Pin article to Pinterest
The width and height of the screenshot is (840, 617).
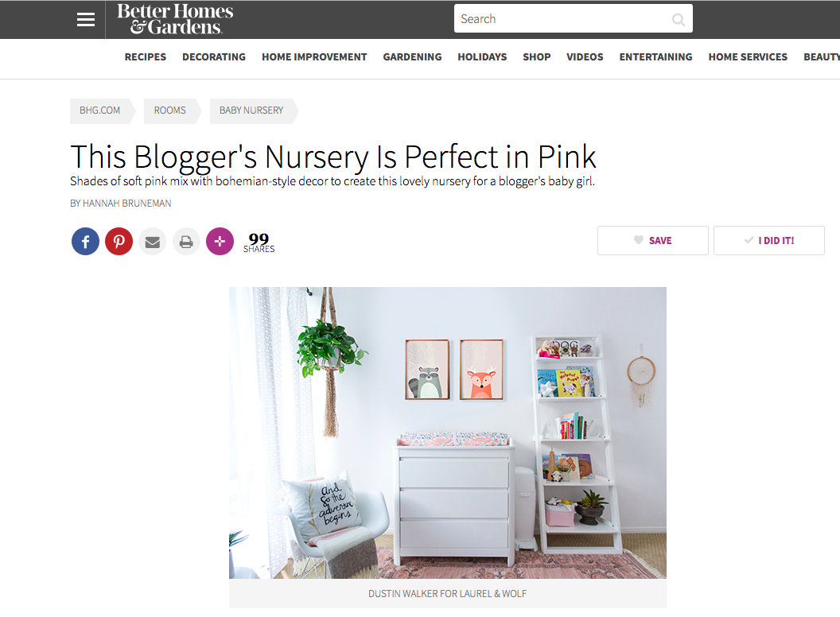pos(119,242)
